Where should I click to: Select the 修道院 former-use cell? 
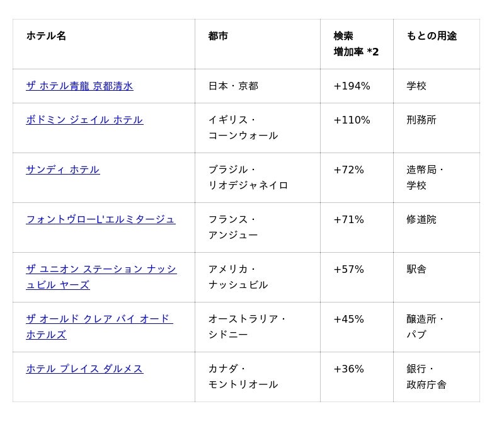[421, 219]
